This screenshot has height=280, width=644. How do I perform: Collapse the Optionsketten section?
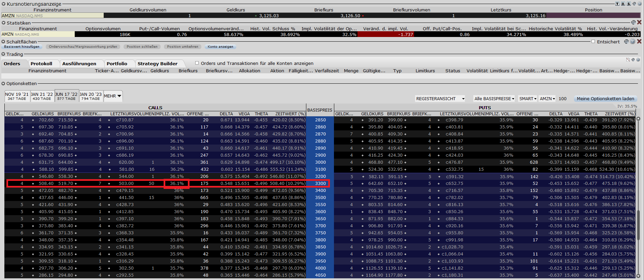[3, 83]
